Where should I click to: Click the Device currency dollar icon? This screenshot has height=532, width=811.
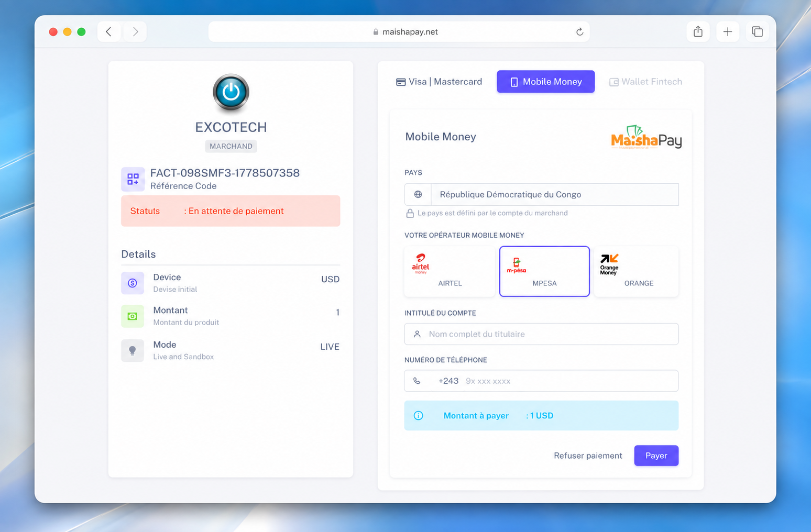[x=133, y=283]
